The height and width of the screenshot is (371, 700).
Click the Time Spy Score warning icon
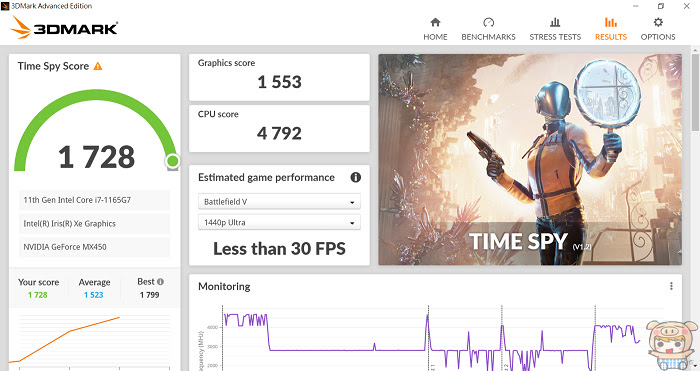pos(98,67)
